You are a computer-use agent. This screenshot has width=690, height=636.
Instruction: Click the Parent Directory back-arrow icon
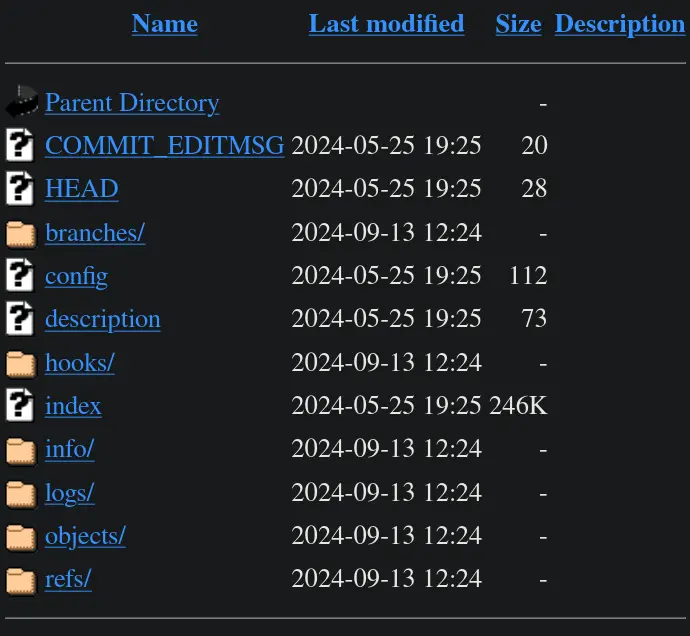pos(21,102)
